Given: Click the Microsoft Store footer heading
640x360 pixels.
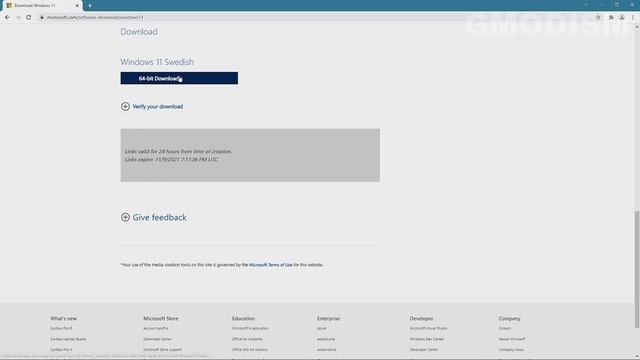Looking at the screenshot, I should click(x=161, y=318).
